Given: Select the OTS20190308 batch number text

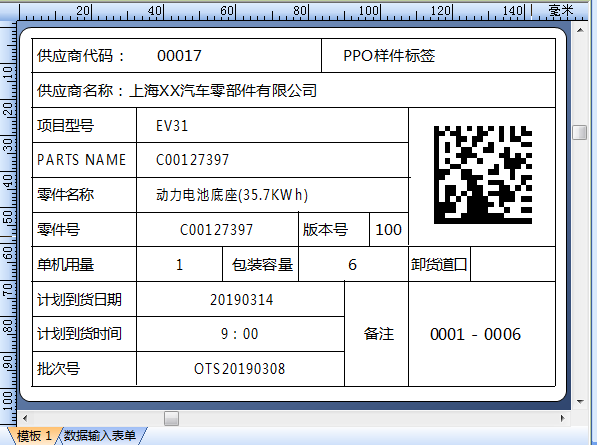Looking at the screenshot, I should tap(239, 369).
